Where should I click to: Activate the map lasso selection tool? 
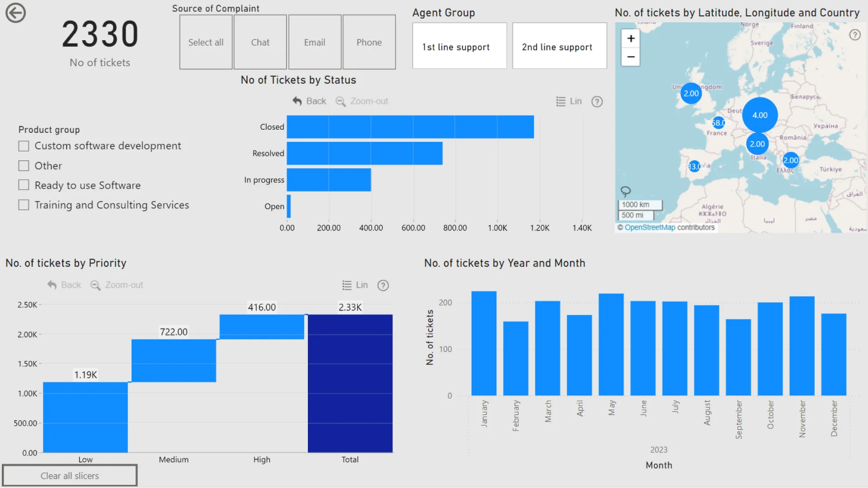pyautogui.click(x=626, y=192)
